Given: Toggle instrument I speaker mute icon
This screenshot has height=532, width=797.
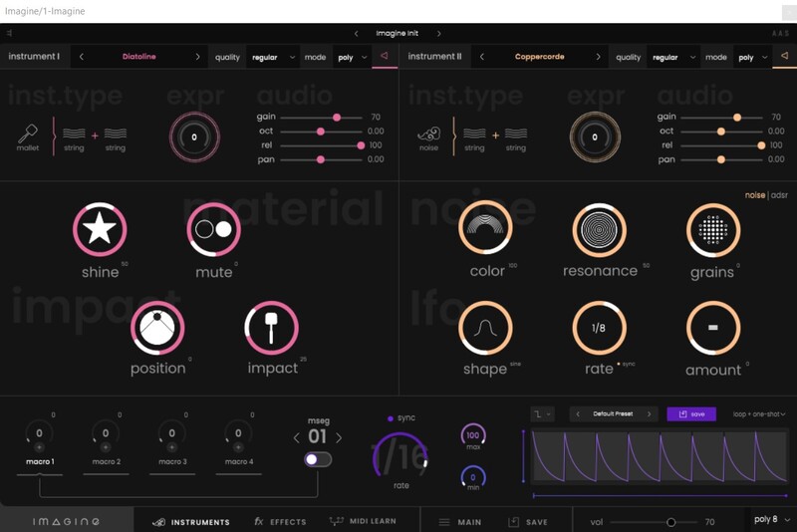Looking at the screenshot, I should point(385,56).
